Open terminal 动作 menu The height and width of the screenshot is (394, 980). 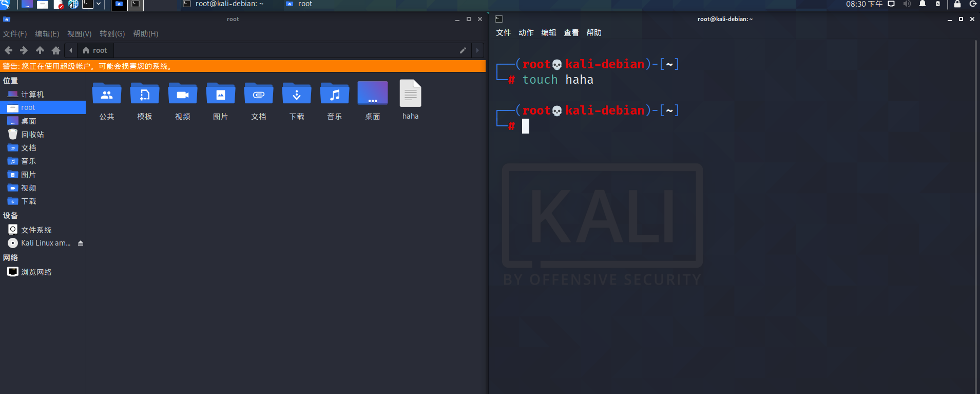(x=526, y=33)
